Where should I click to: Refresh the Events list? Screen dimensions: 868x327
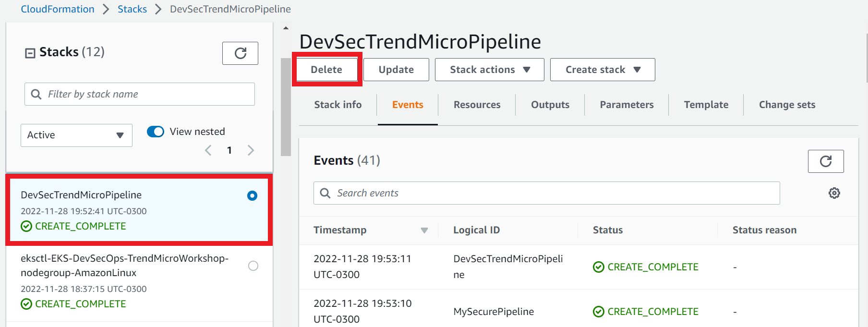826,161
